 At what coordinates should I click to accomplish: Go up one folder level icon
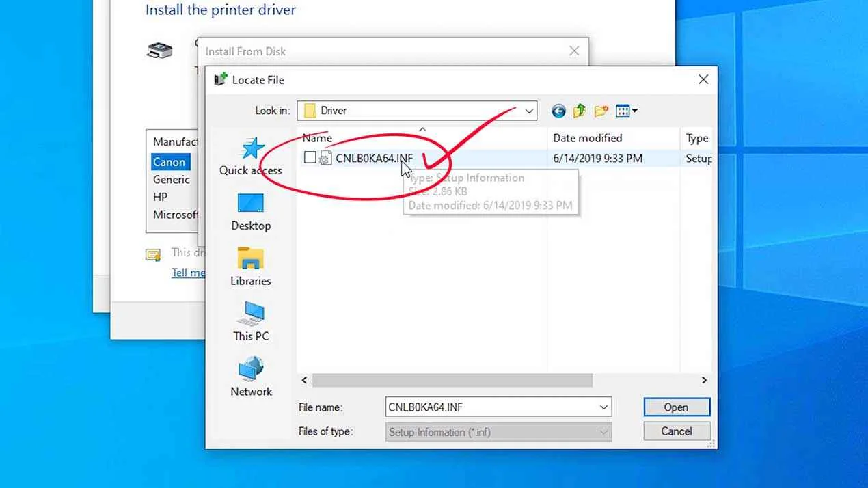point(580,111)
